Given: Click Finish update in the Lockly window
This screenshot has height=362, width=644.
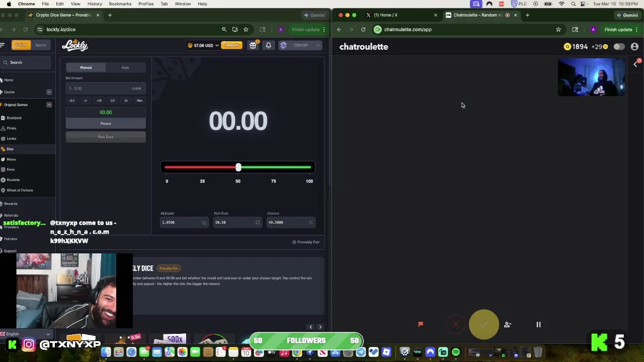Looking at the screenshot, I should coord(305,30).
